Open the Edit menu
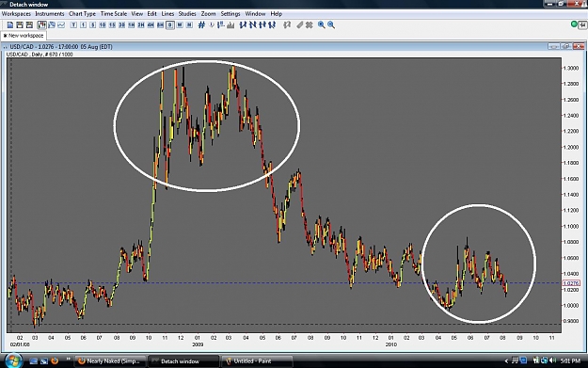Viewport: 588px width, 368px height. tap(151, 14)
